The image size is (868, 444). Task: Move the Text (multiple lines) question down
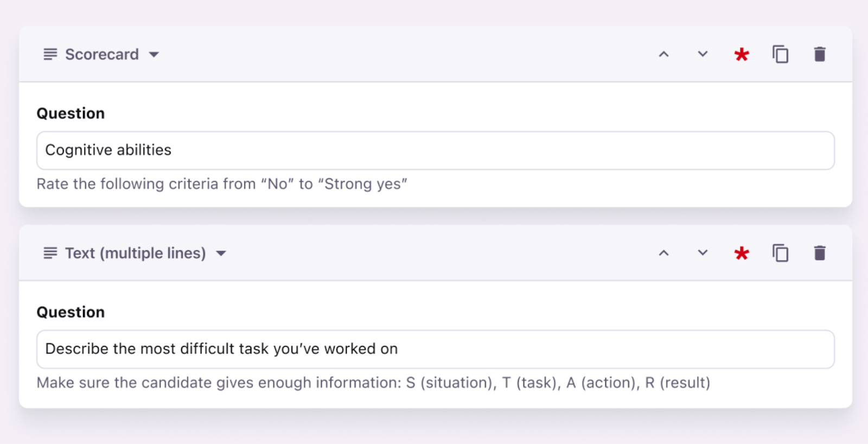pos(703,253)
